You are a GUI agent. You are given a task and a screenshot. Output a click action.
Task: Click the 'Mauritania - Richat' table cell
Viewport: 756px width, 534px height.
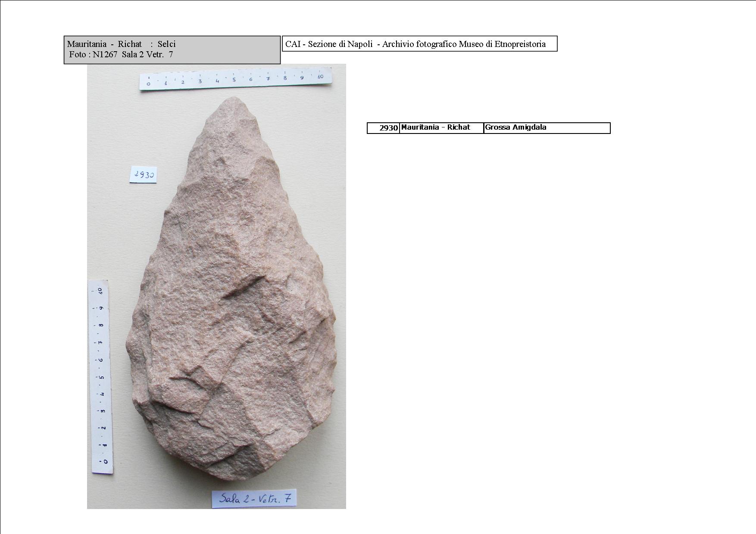click(441, 128)
